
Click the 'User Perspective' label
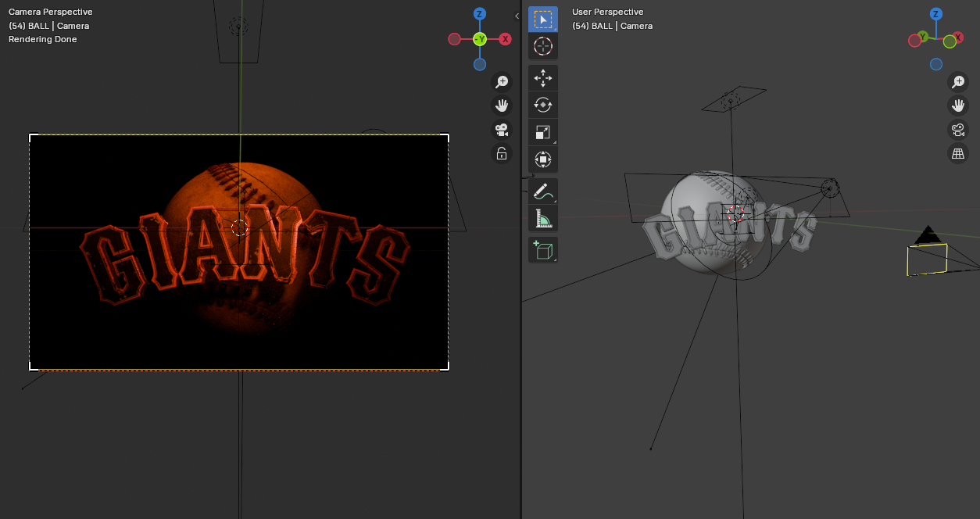608,12
